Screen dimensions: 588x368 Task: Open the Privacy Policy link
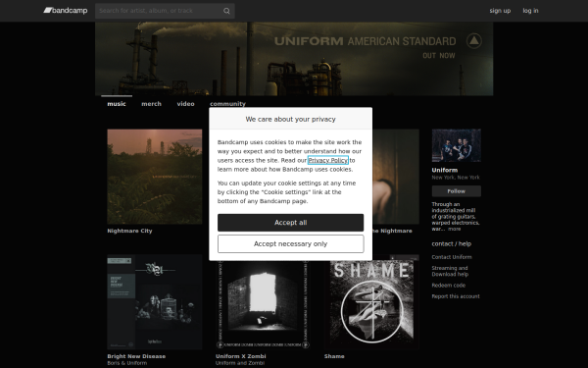click(327, 160)
